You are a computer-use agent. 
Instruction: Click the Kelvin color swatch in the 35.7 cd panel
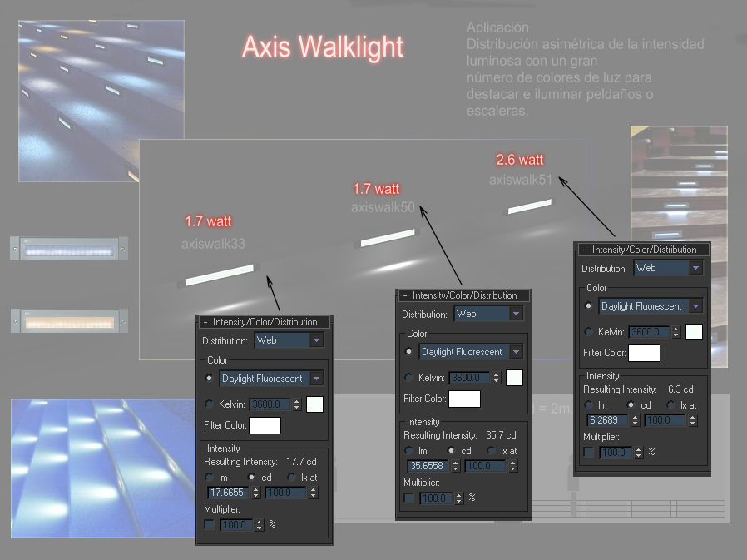coord(514,378)
